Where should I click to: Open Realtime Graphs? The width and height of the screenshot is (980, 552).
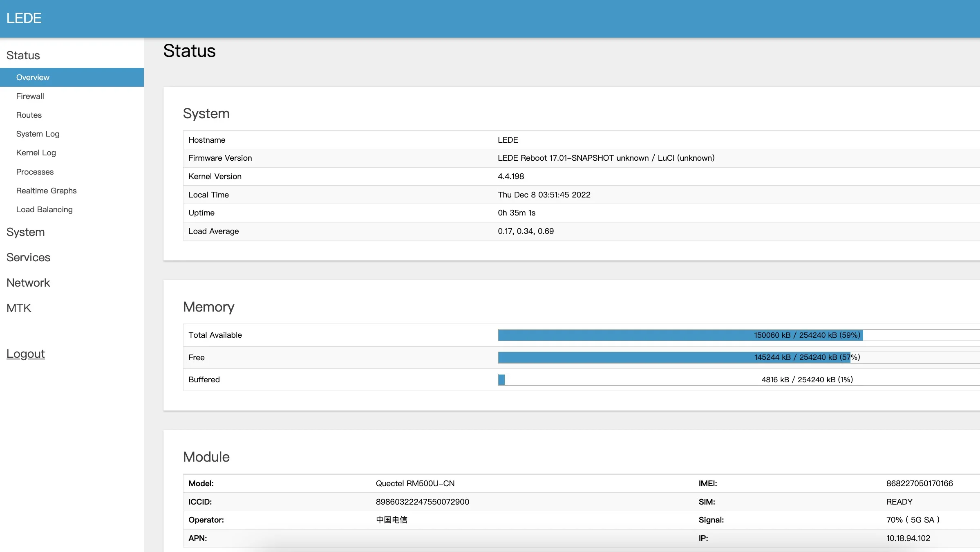coord(46,191)
